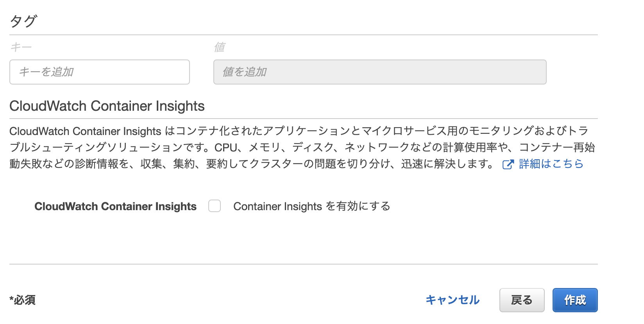
Task: Focus the キーを追加 tag key field
Action: point(100,72)
